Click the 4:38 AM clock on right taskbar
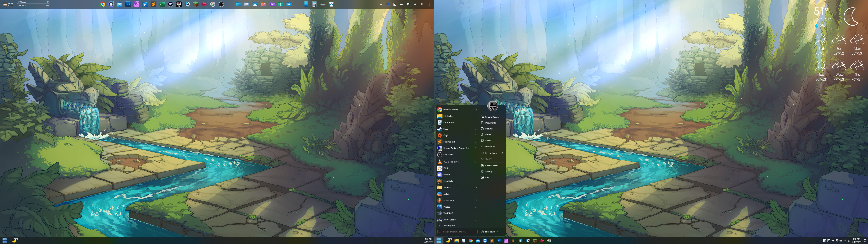 pos(856,241)
